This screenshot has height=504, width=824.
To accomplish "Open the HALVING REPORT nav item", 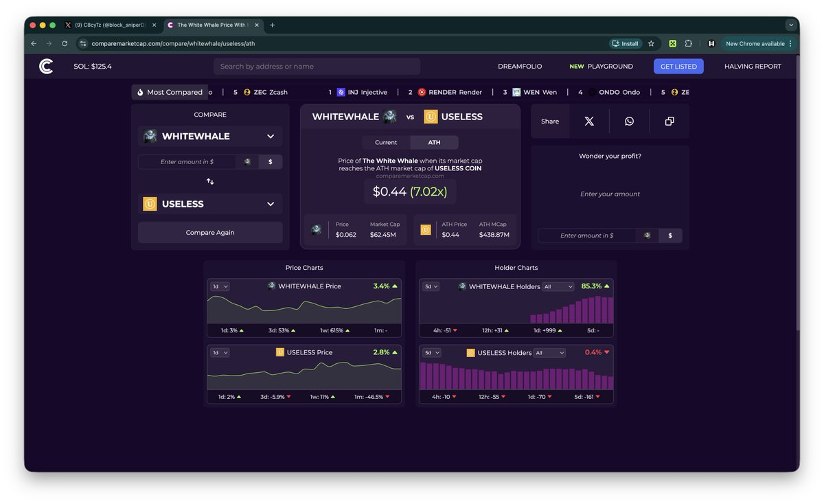I will pos(753,67).
